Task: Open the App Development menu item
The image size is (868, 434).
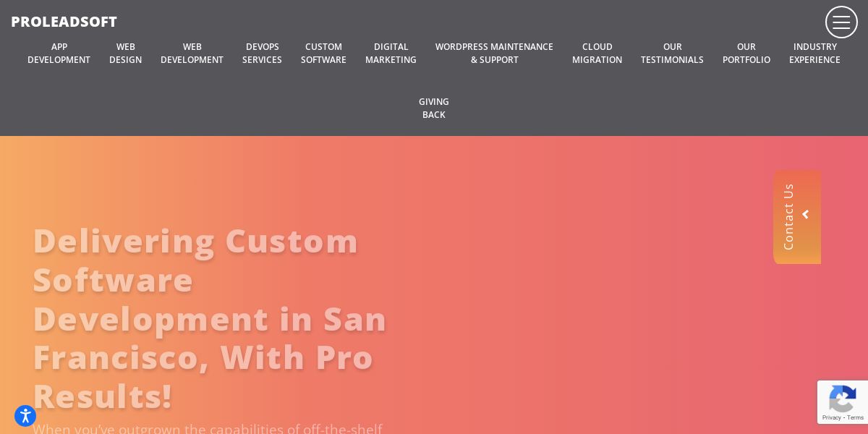Action: pos(59,54)
